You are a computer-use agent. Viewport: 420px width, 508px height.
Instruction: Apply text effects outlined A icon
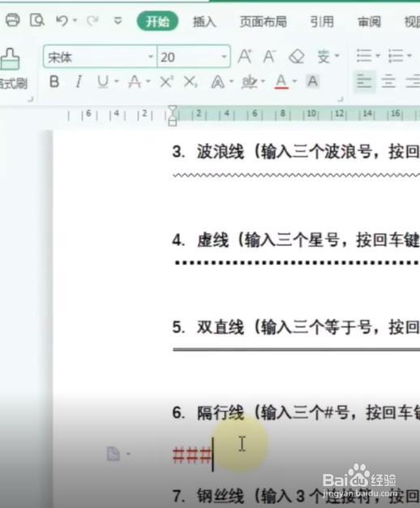(x=217, y=82)
